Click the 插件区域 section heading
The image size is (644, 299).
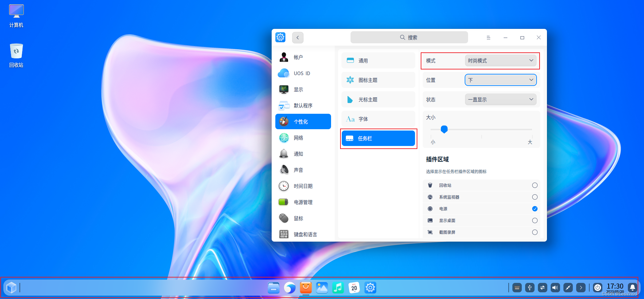tap(437, 159)
